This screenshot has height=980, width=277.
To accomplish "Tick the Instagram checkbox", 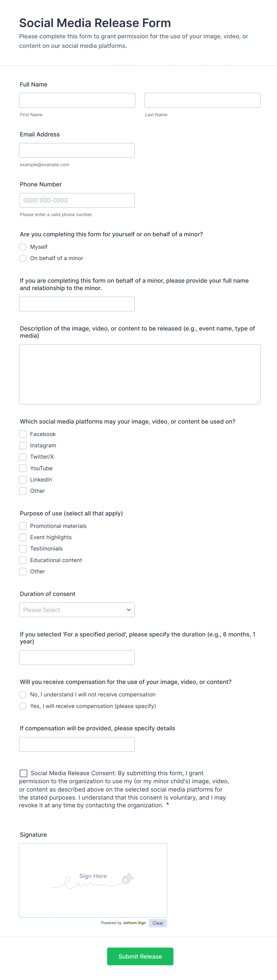I will click(x=23, y=446).
